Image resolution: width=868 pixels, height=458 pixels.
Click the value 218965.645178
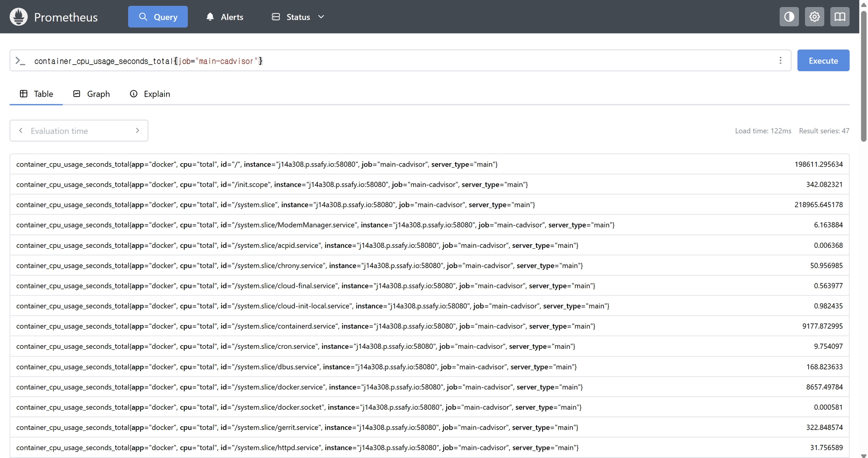818,205
